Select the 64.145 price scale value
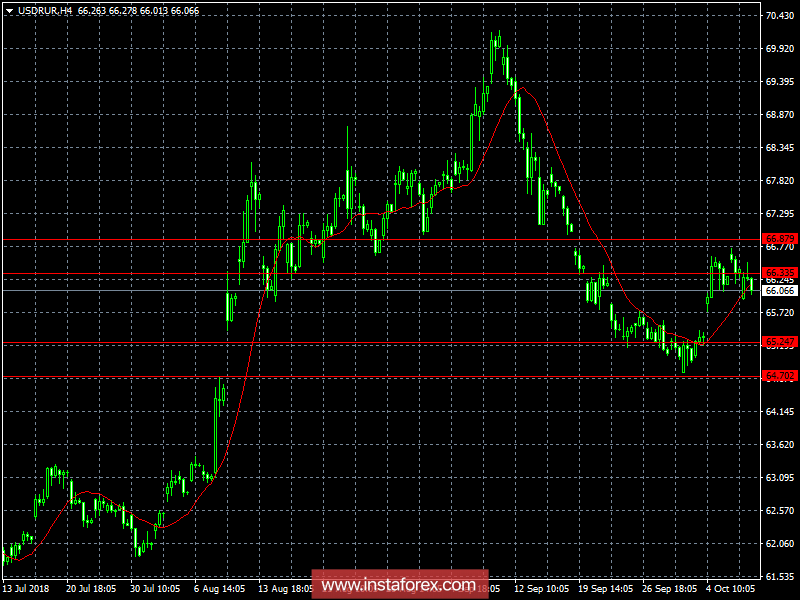This screenshot has width=800, height=600. point(780,412)
